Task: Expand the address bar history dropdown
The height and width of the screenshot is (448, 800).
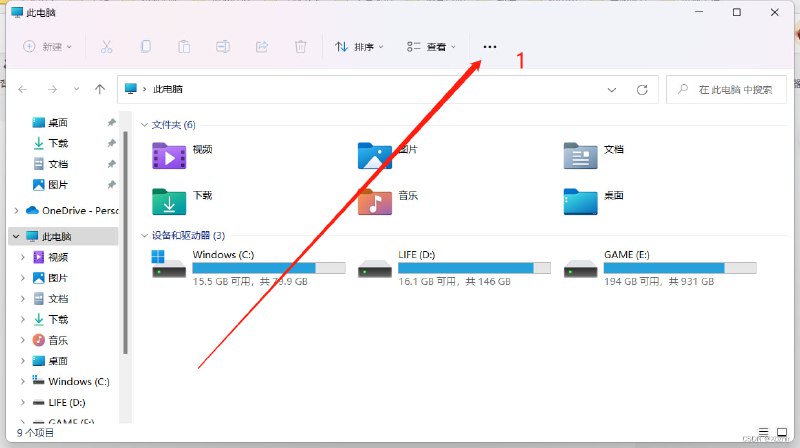Action: click(x=612, y=90)
